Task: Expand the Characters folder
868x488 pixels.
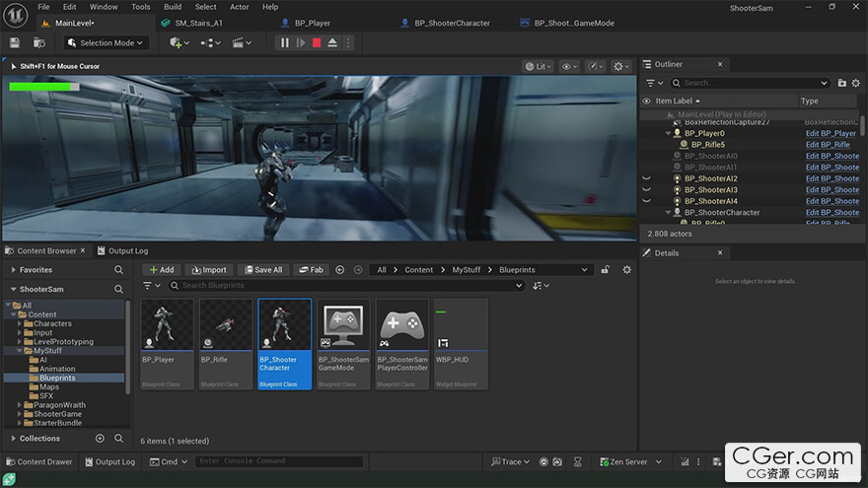Action: click(x=20, y=323)
